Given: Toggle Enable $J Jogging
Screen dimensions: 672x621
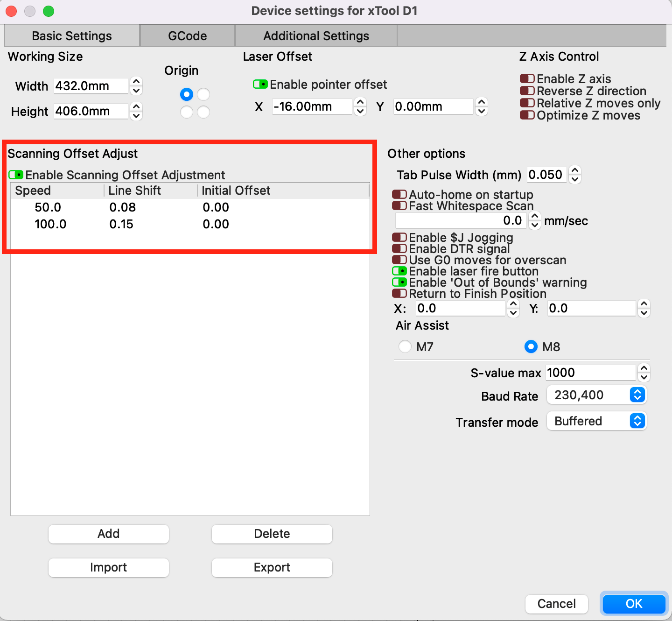Looking at the screenshot, I should click(399, 237).
